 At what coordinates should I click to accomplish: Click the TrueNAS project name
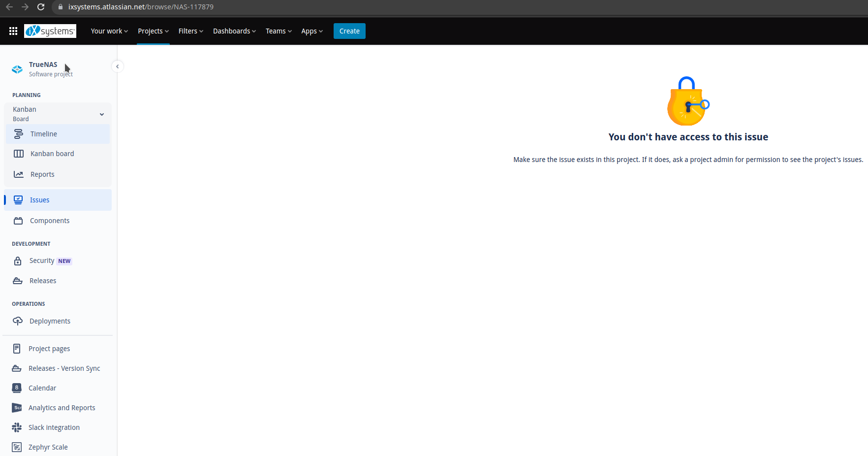point(43,65)
